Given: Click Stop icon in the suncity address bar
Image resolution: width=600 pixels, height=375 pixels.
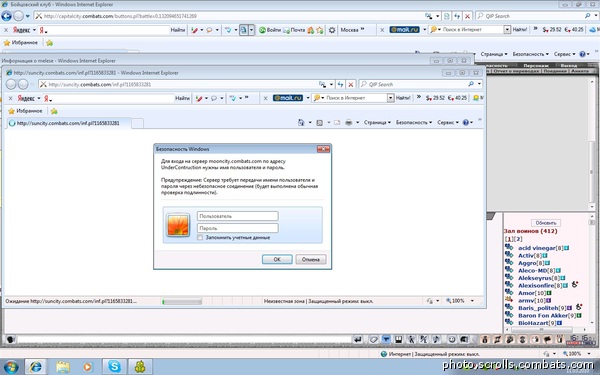Looking at the screenshot, I should coord(351,85).
